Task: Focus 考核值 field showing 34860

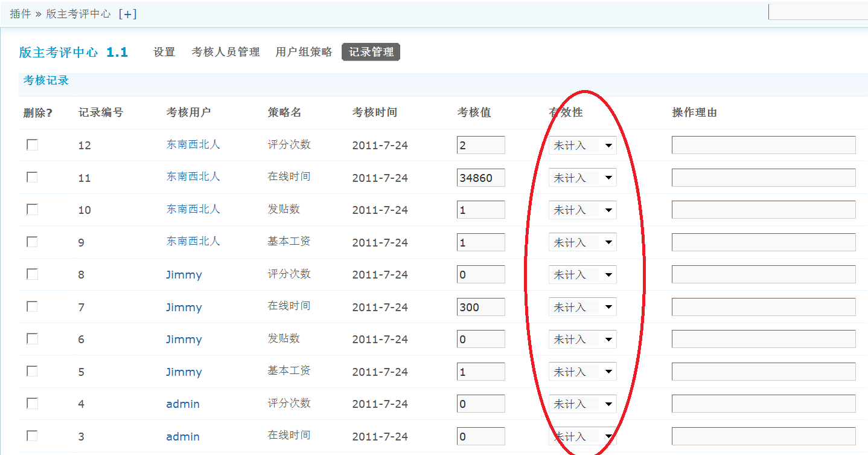Action: [x=481, y=178]
